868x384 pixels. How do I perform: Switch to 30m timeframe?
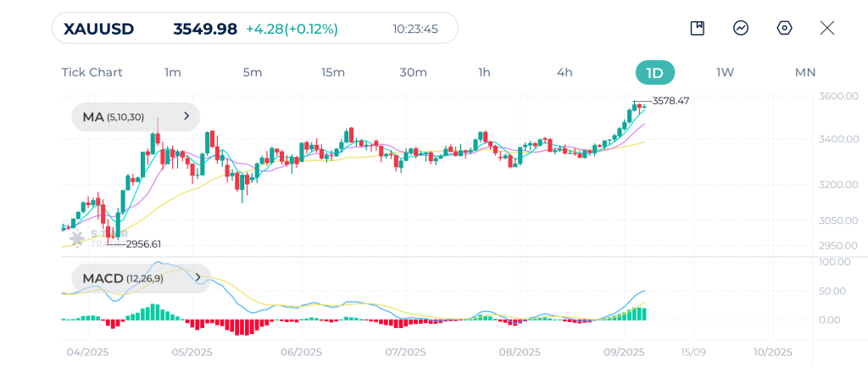pyautogui.click(x=413, y=72)
